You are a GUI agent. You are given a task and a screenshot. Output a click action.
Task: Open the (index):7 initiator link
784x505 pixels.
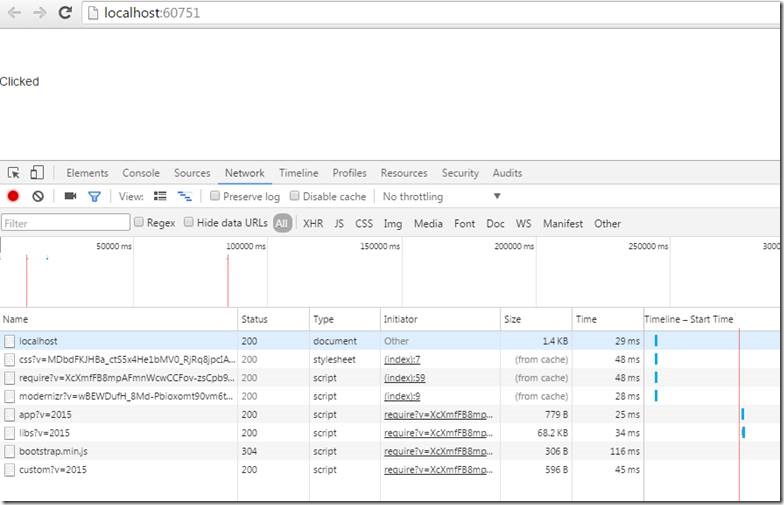402,360
